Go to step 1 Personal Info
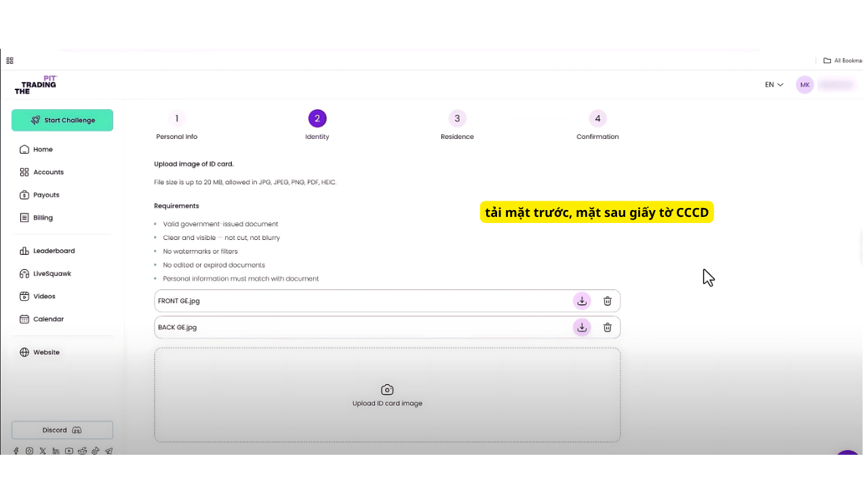This screenshot has width=868, height=488. [176, 119]
